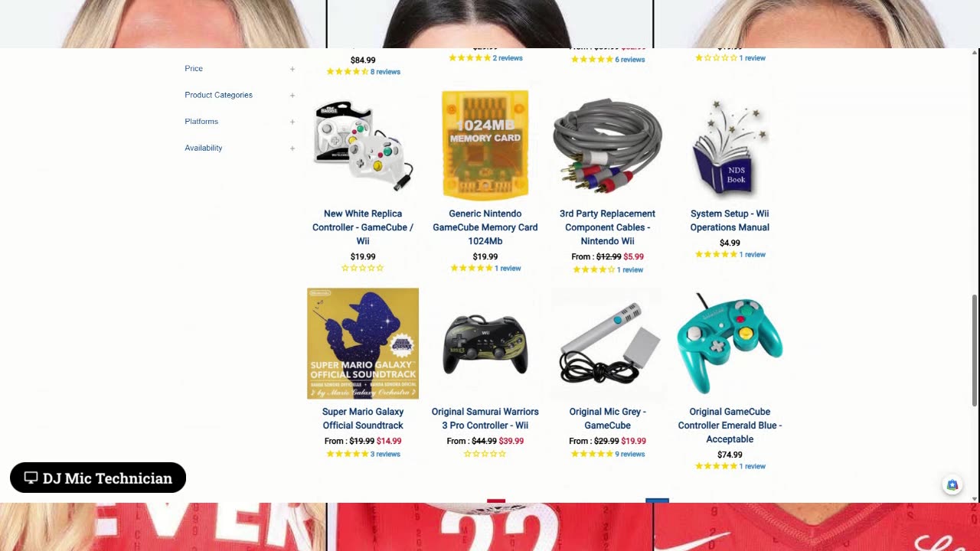Open the emerald blue GameCube controller image

pyautogui.click(x=730, y=343)
